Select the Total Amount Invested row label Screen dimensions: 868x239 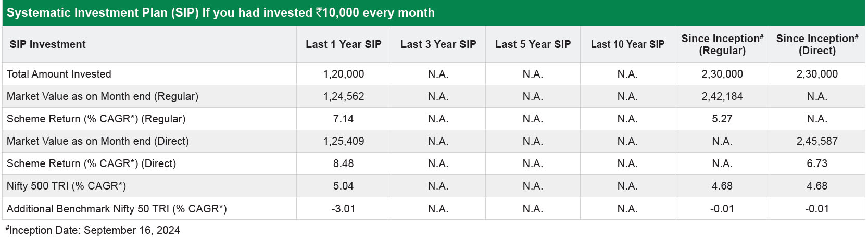click(x=59, y=74)
